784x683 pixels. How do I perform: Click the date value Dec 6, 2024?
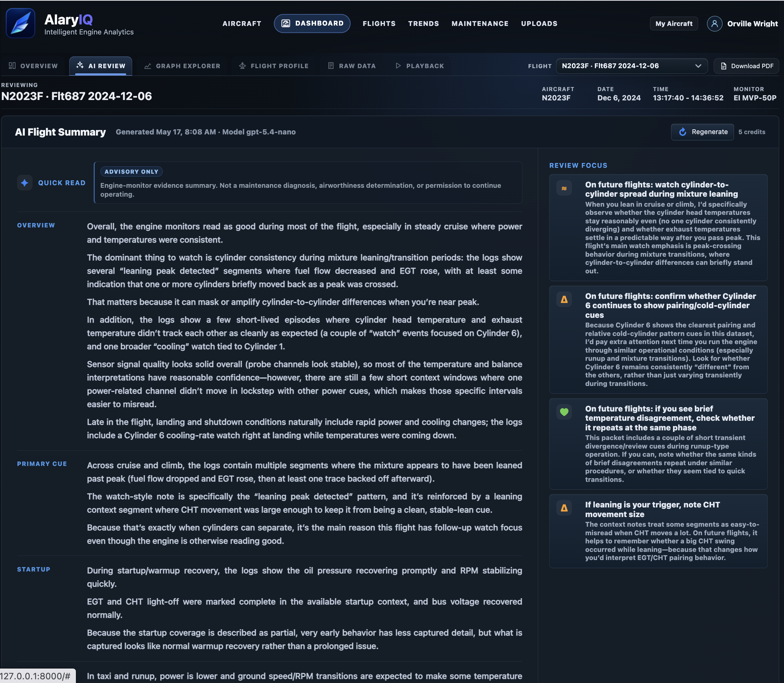(619, 98)
